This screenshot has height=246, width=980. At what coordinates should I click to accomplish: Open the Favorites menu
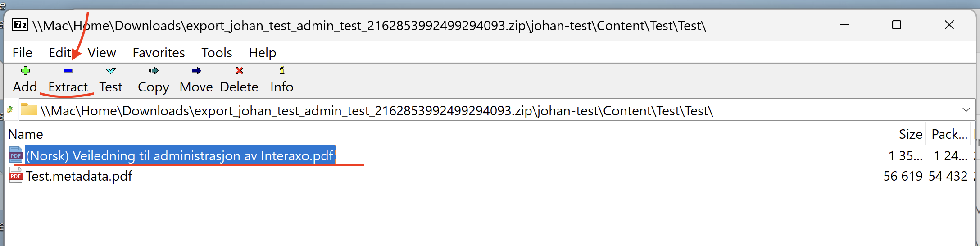click(x=159, y=53)
